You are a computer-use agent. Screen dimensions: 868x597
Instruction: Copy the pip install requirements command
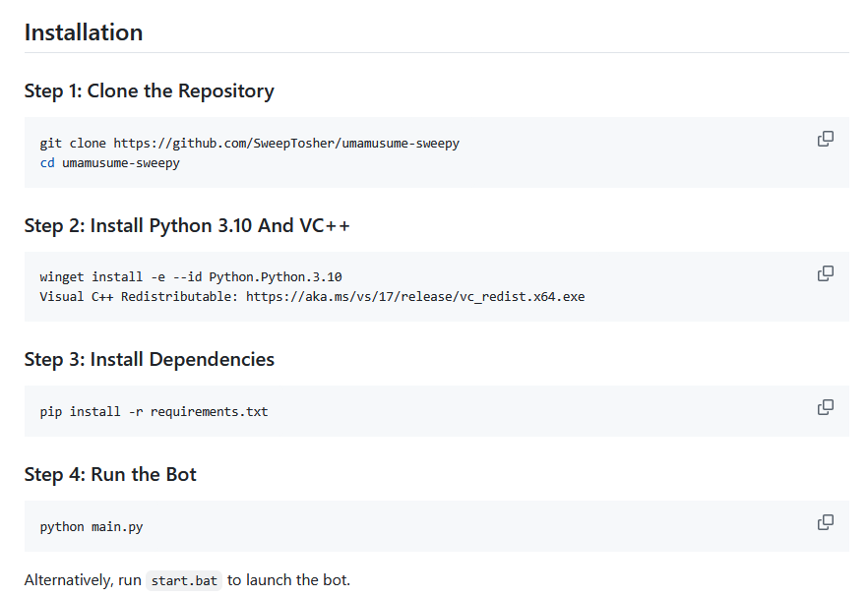pos(826,407)
